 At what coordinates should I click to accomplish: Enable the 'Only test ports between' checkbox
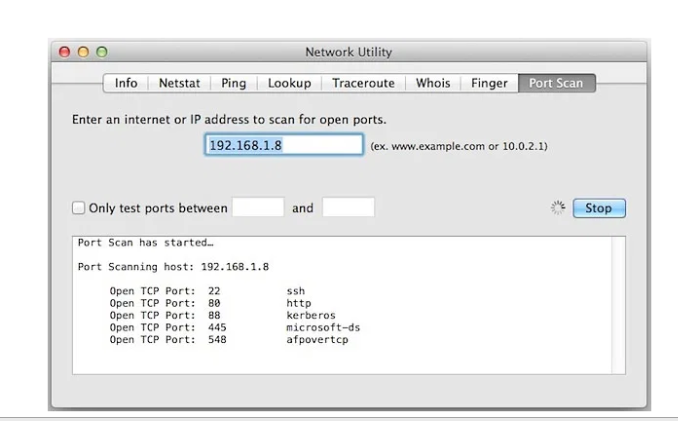(78, 208)
